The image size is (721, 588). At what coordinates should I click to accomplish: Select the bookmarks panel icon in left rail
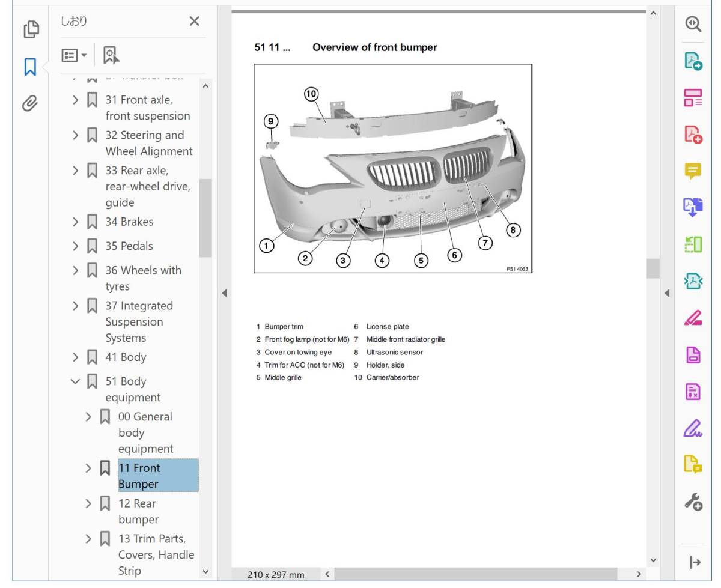click(x=31, y=67)
